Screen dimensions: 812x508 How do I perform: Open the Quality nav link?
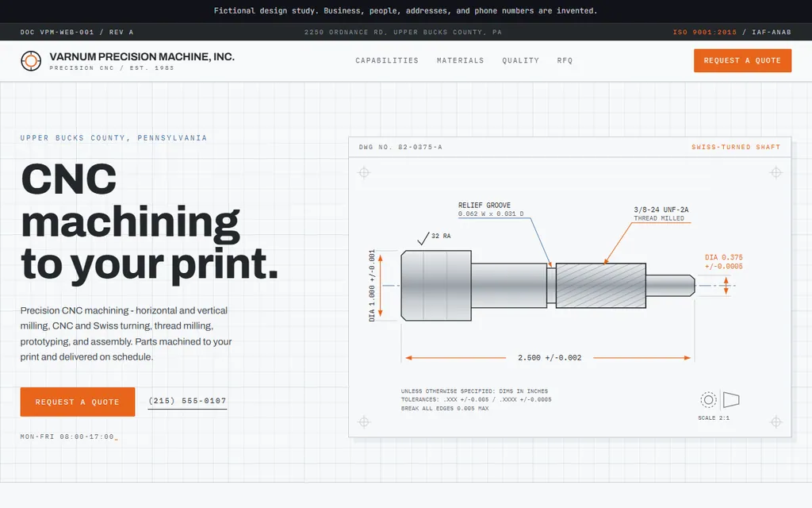[520, 60]
